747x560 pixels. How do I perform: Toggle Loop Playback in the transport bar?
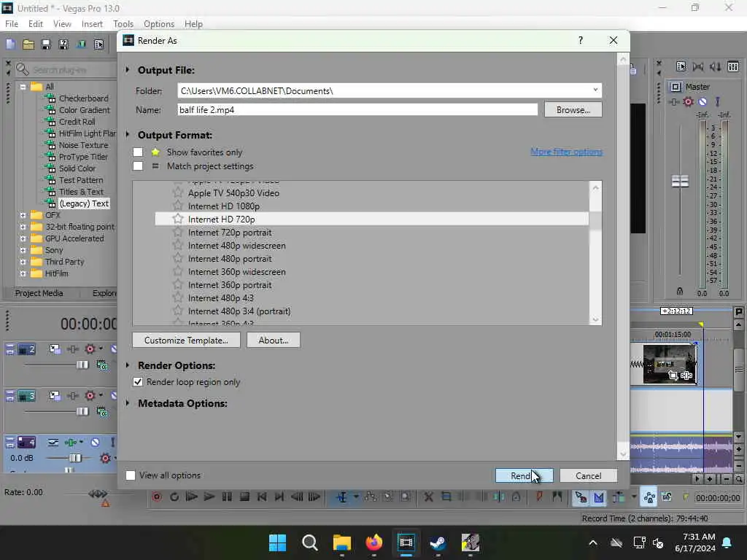(174, 497)
